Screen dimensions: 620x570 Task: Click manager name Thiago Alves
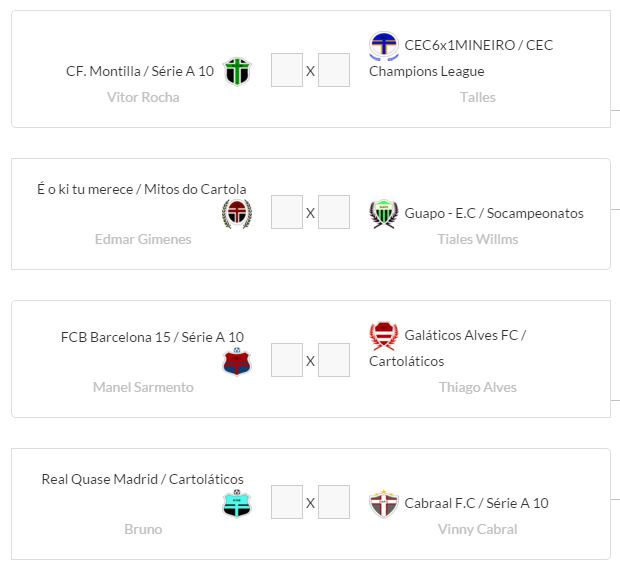click(x=477, y=387)
